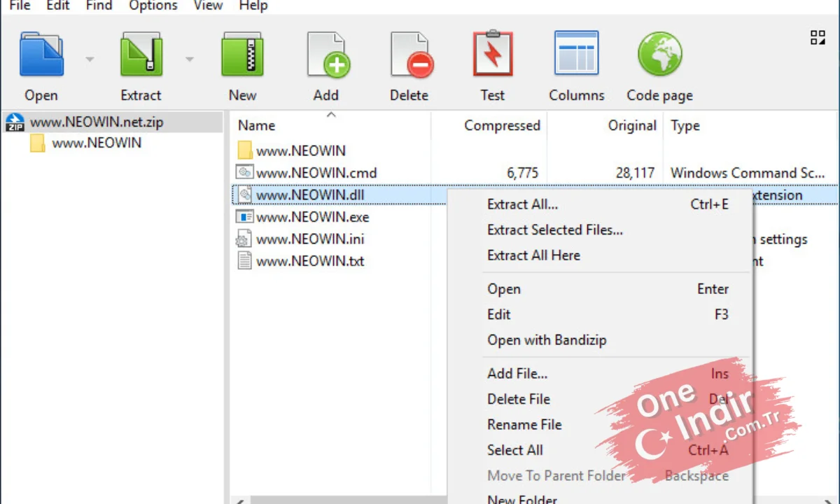Open the View menu
Viewport: 840px width, 504px height.
[x=208, y=6]
